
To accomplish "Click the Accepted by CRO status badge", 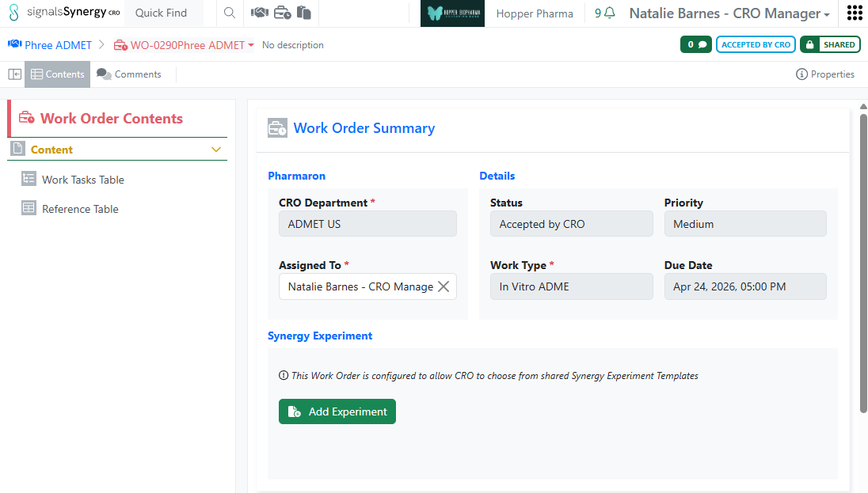I will pos(756,45).
